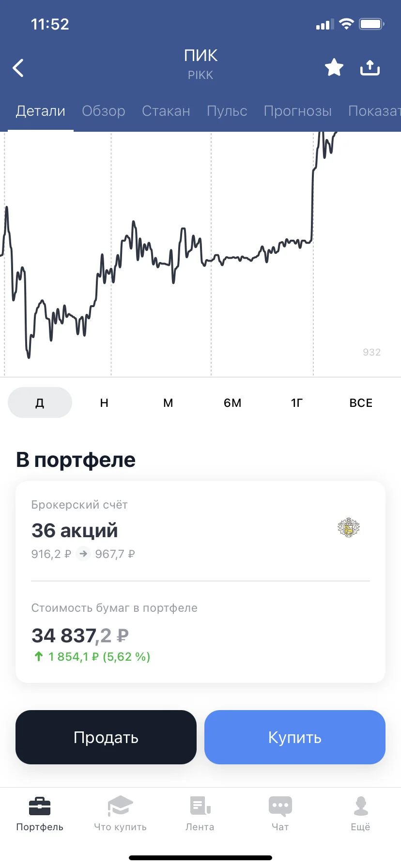Switch to the Обзор tab
This screenshot has height=868, width=401.
104,111
